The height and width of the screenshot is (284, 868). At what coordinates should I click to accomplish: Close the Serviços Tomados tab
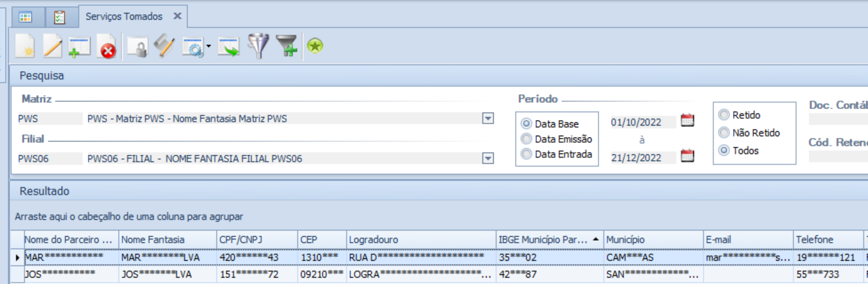(177, 17)
